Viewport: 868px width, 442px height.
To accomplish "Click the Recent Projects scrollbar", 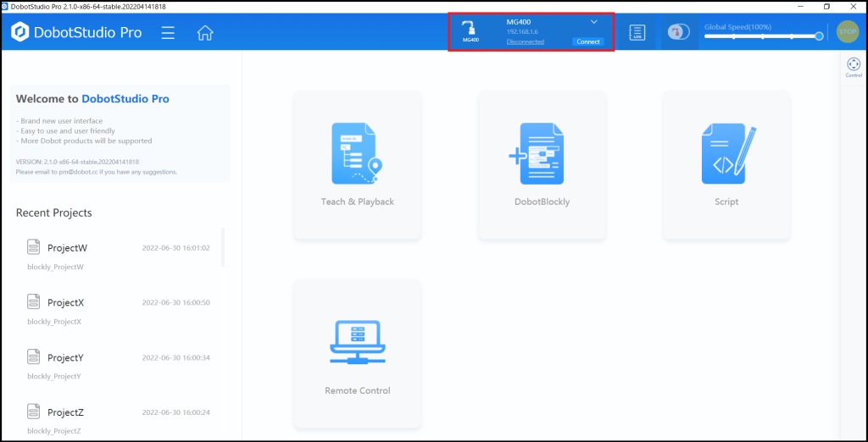I will click(223, 247).
